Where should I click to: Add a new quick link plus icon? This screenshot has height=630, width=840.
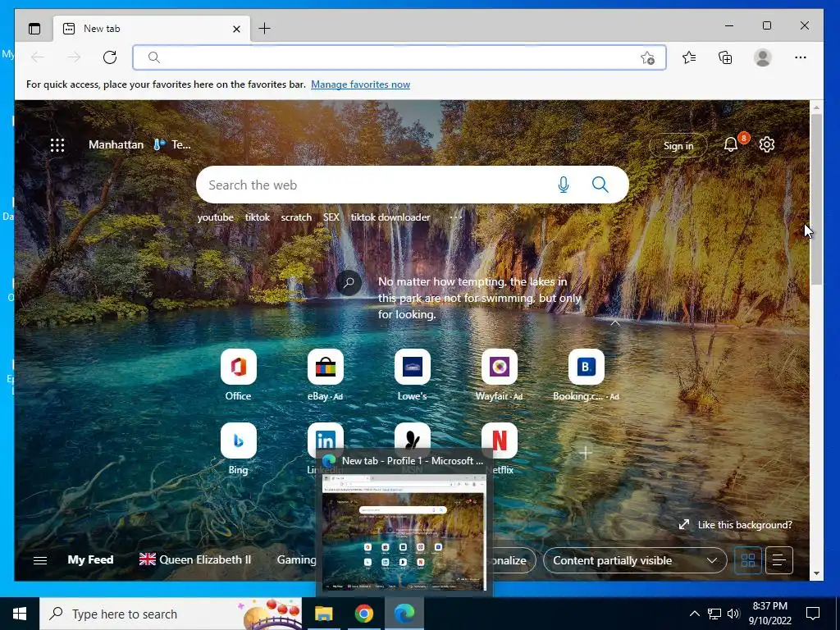pos(586,453)
